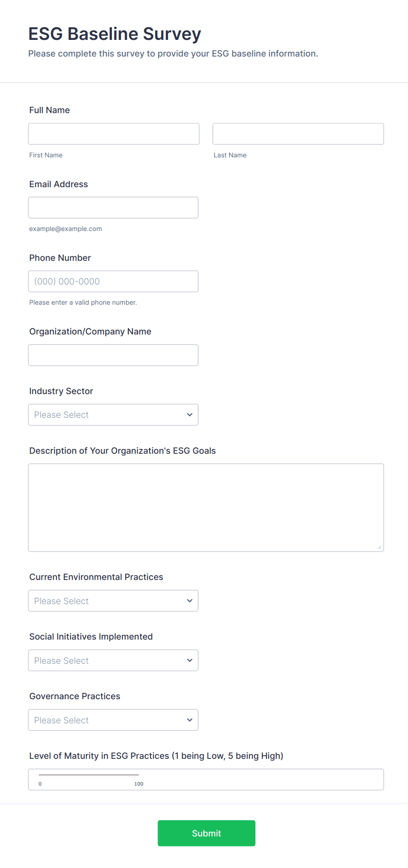408x868 pixels.
Task: Click the Email Address input field
Action: [113, 207]
